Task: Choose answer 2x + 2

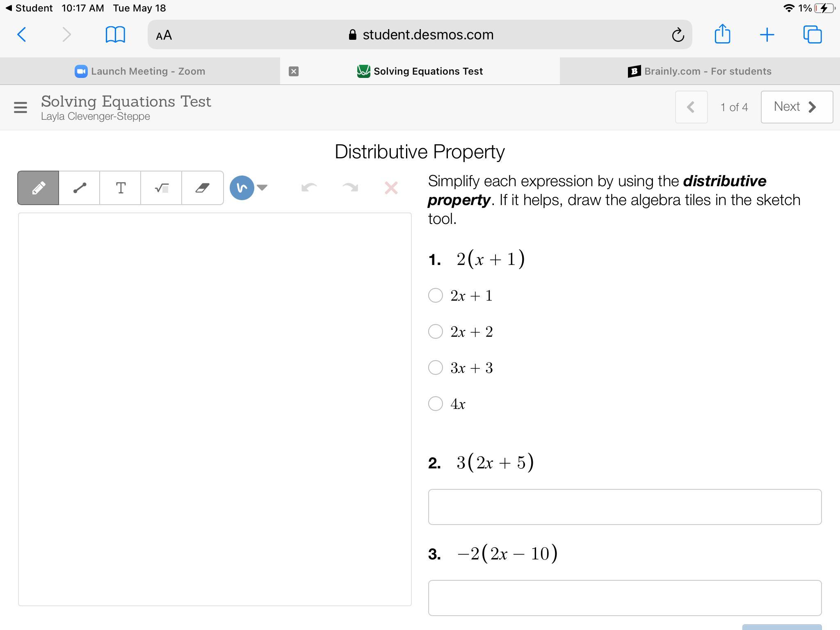Action: 435,331
